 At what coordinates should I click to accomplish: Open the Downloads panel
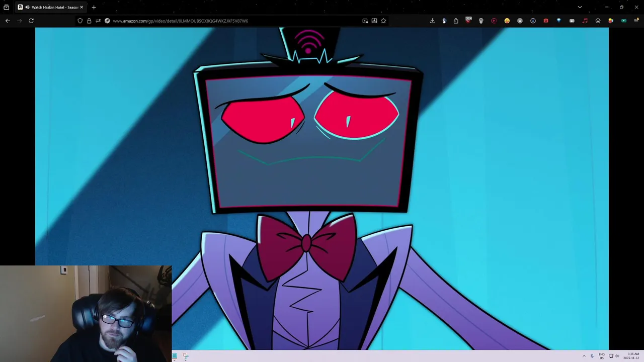pos(432,21)
